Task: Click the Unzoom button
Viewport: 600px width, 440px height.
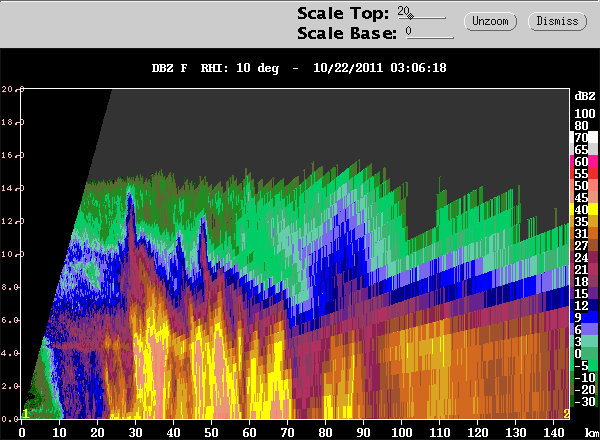Action: [x=490, y=21]
